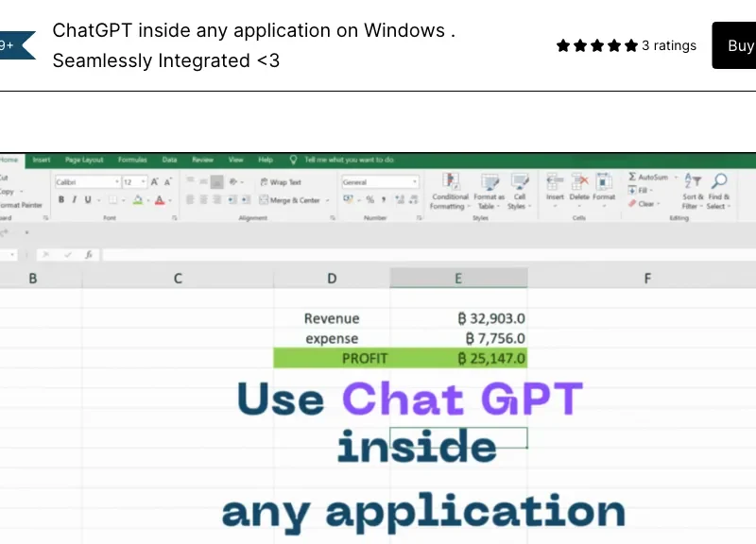756x544 pixels.
Task: Pick the yellow Fill Color bucket swatch
Action: [138, 200]
